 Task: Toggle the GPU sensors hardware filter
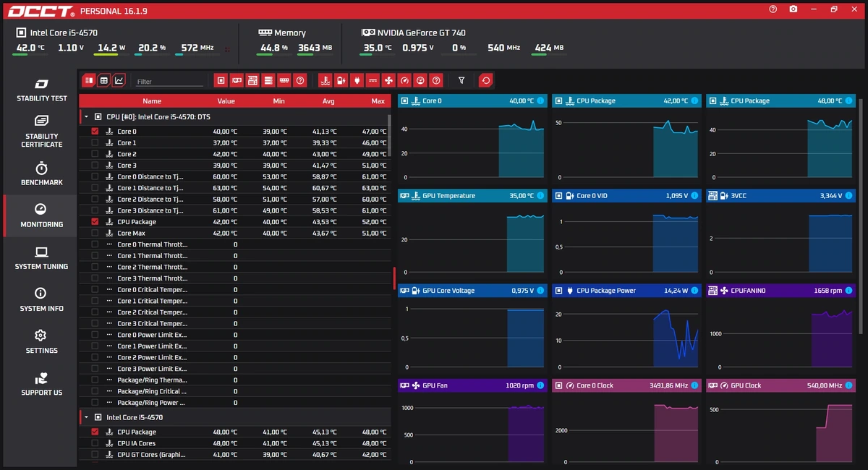point(237,80)
